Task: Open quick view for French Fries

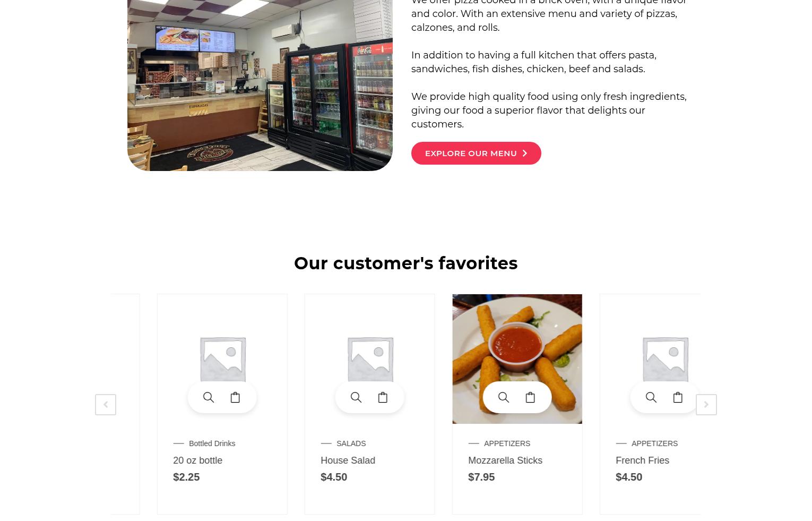Action: click(651, 397)
